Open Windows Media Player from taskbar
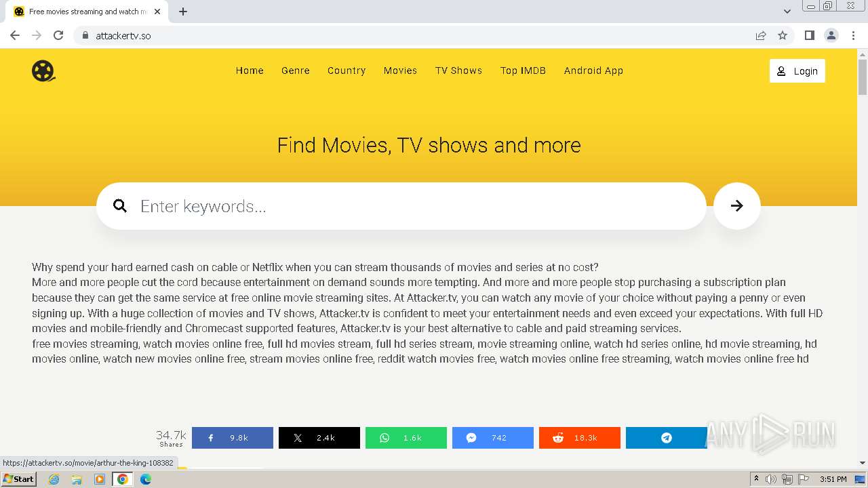 [x=100, y=479]
